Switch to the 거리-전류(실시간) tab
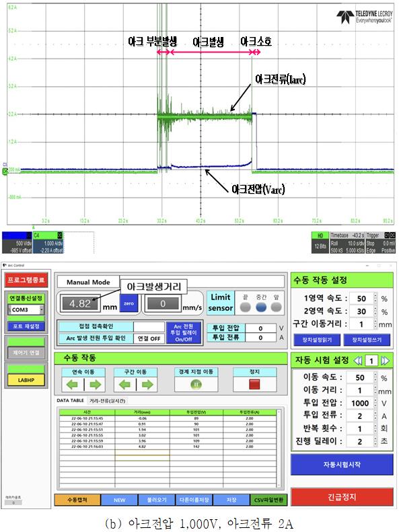399x532 pixels. (107, 401)
